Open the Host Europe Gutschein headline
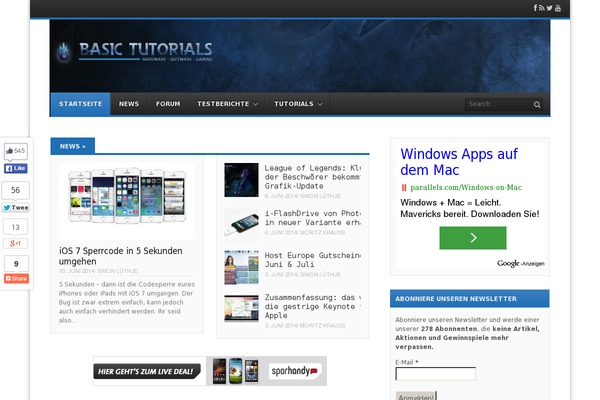Viewport: 600px width, 400px height. click(x=312, y=260)
